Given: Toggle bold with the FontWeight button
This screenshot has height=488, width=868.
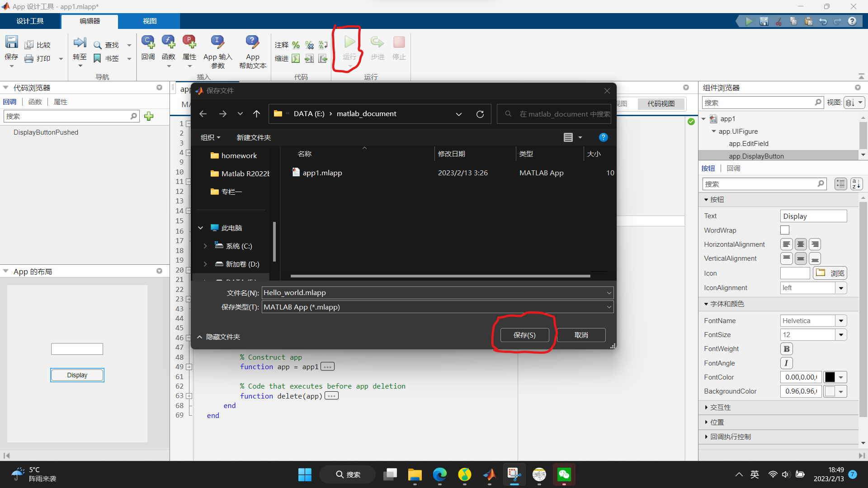Looking at the screenshot, I should (787, 348).
